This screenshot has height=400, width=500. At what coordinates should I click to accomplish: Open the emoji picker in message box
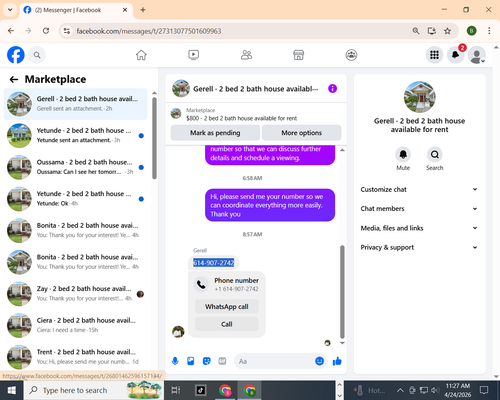319,361
